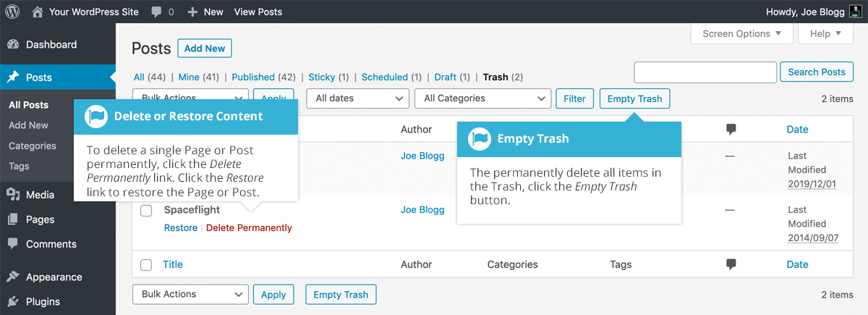Open the Plugins plug icon
868x315 pixels.
pyautogui.click(x=13, y=302)
